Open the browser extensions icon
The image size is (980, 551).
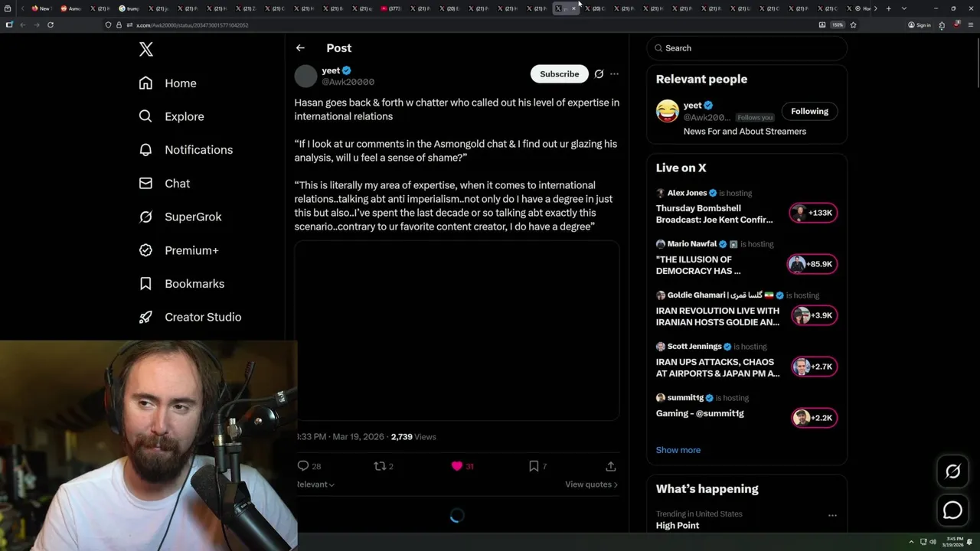pyautogui.click(x=942, y=24)
